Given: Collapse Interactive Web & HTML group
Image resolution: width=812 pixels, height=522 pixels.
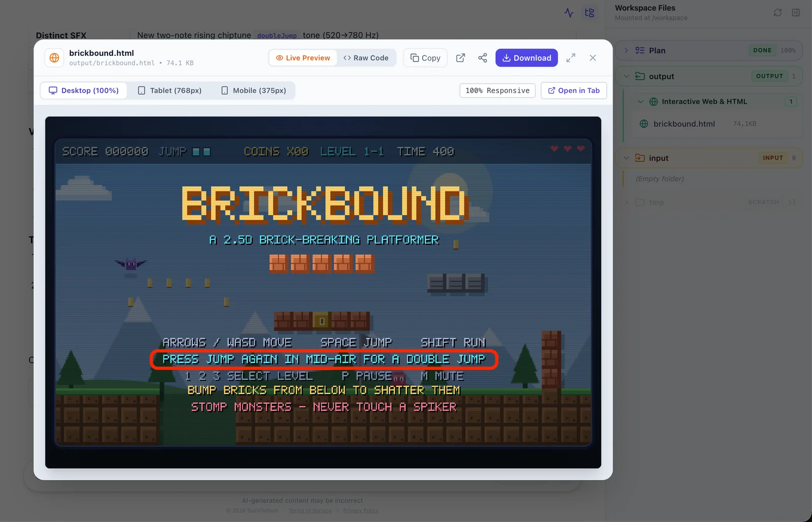Looking at the screenshot, I should [x=640, y=101].
